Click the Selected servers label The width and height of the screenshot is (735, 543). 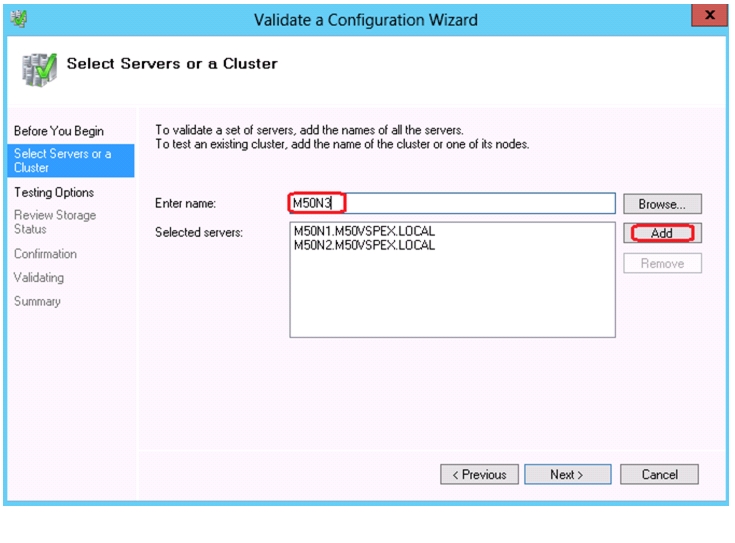coord(199,232)
